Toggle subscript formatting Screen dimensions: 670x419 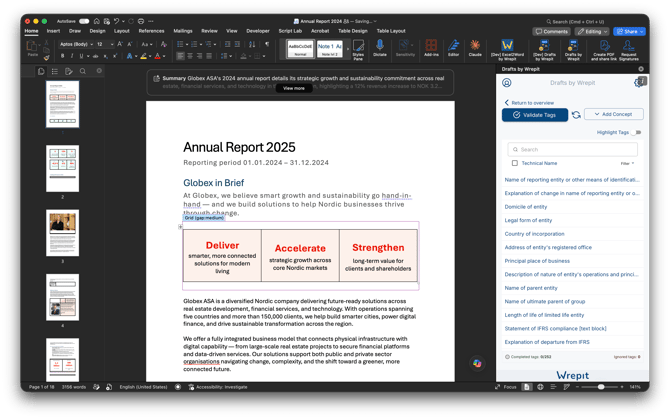tap(106, 56)
